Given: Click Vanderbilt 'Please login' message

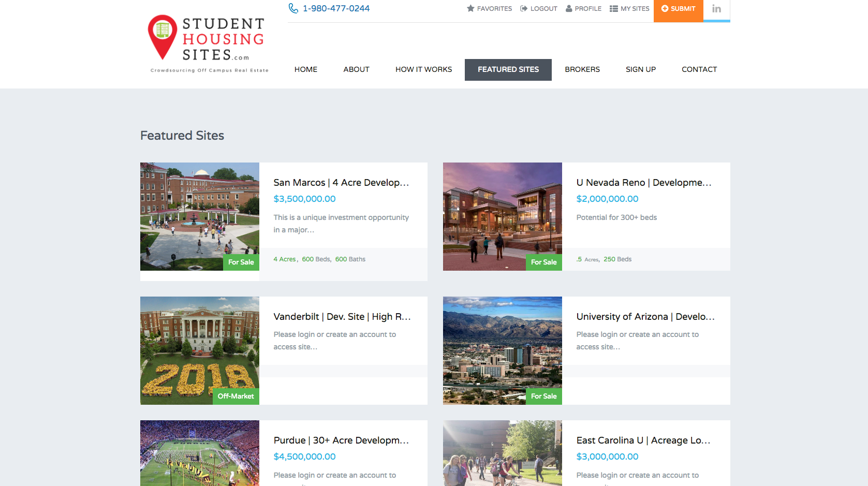Looking at the screenshot, I should [335, 341].
